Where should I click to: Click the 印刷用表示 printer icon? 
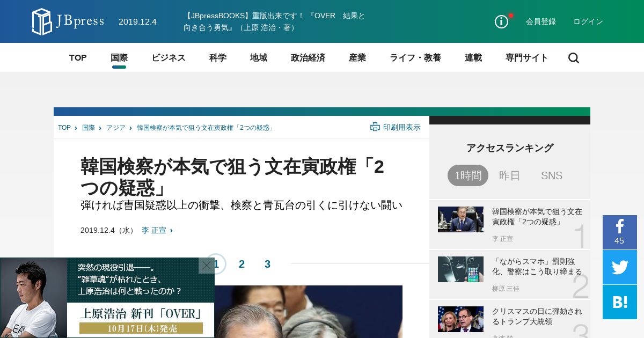point(375,127)
